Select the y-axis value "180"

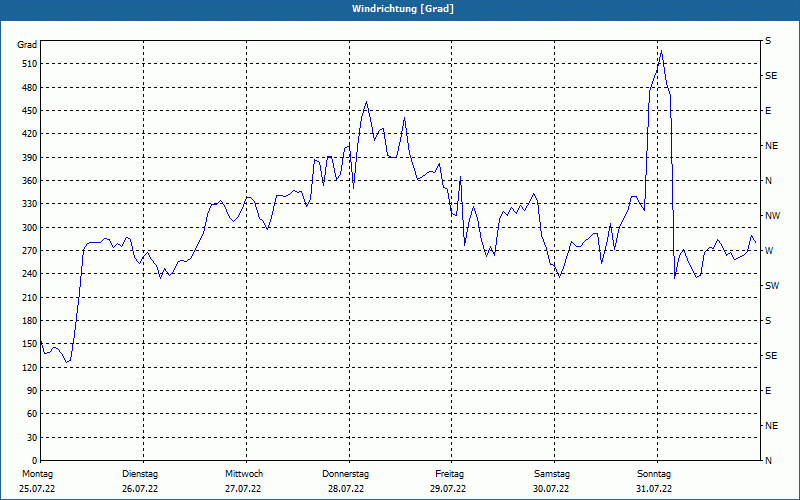(30, 321)
